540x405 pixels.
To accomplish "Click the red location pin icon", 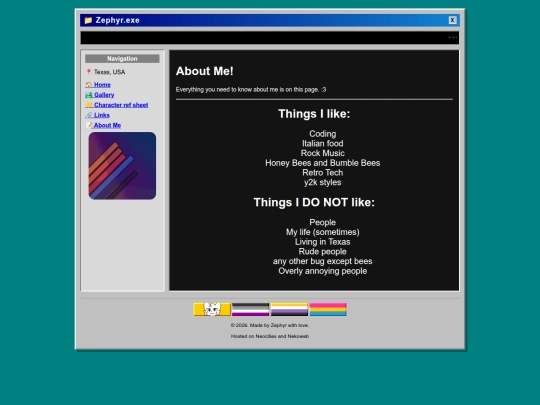I will (89, 72).
